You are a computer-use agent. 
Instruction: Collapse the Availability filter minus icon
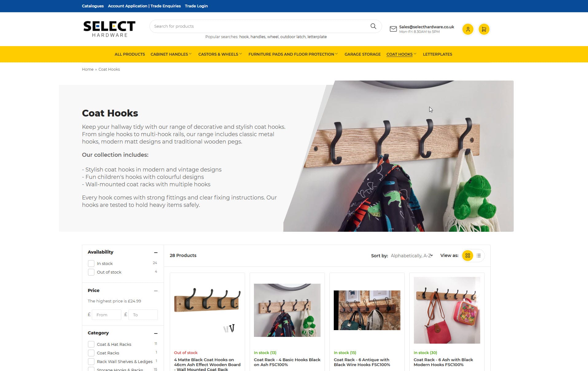[156, 252]
